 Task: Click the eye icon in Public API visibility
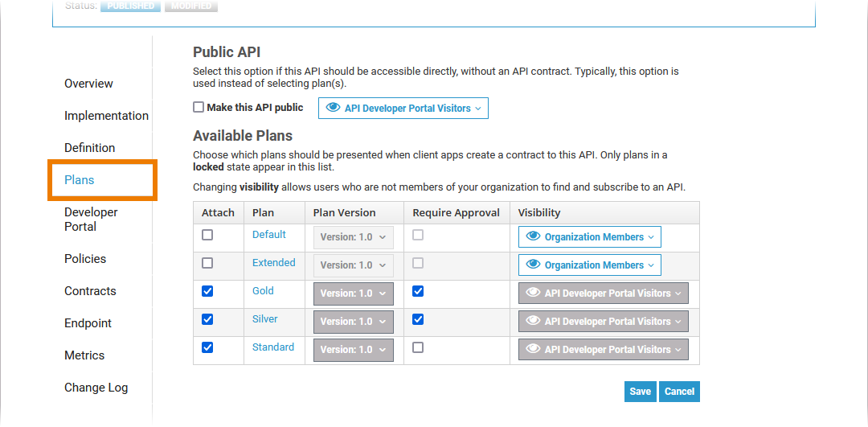click(x=333, y=108)
